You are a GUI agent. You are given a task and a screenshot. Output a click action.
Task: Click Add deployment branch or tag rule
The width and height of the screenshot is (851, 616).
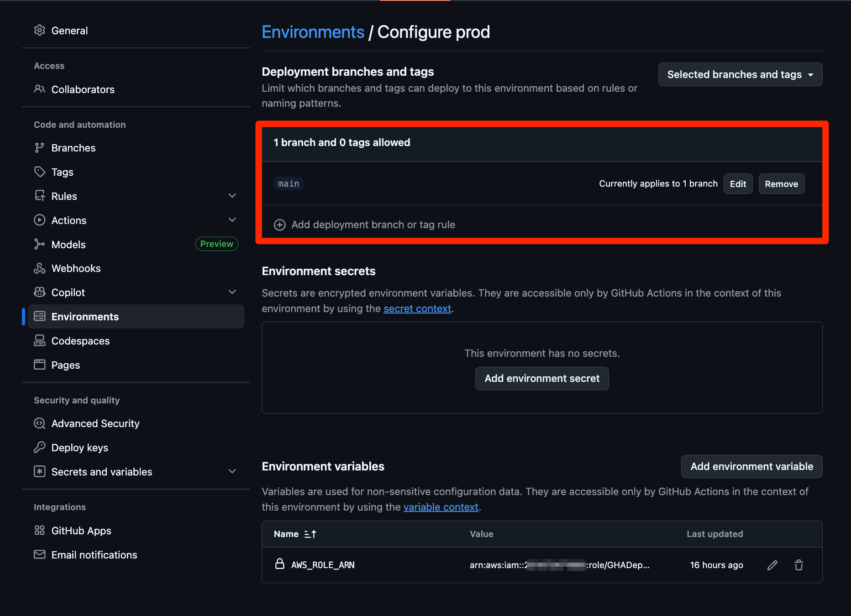pyautogui.click(x=364, y=225)
